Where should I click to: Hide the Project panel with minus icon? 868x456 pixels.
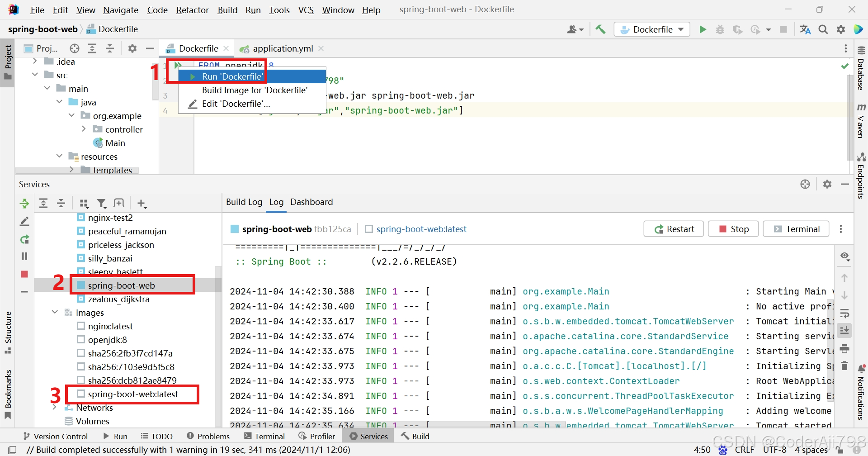coord(150,48)
